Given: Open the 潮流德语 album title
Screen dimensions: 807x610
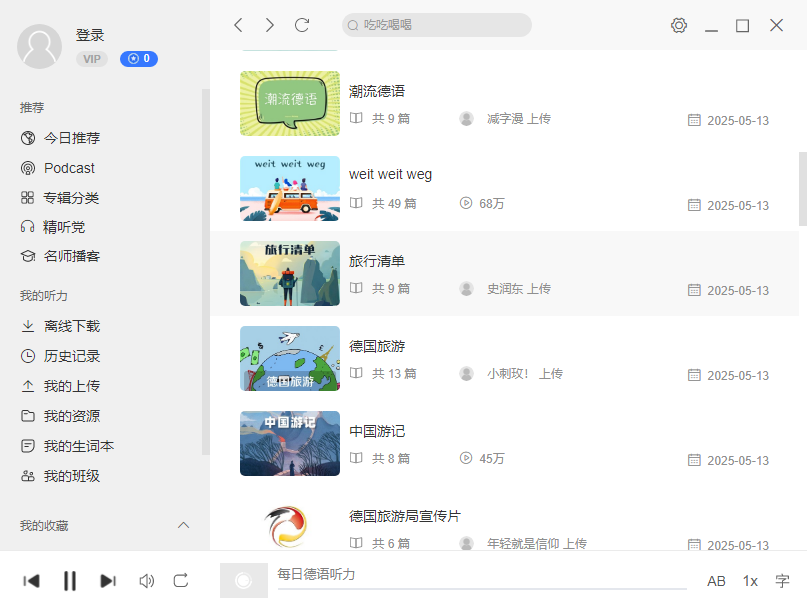Looking at the screenshot, I should tap(377, 91).
